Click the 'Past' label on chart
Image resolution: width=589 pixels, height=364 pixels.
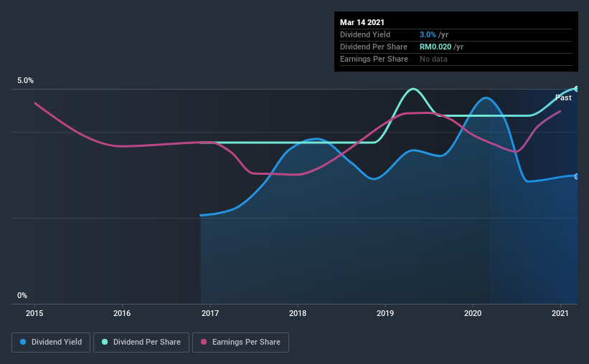pos(563,97)
